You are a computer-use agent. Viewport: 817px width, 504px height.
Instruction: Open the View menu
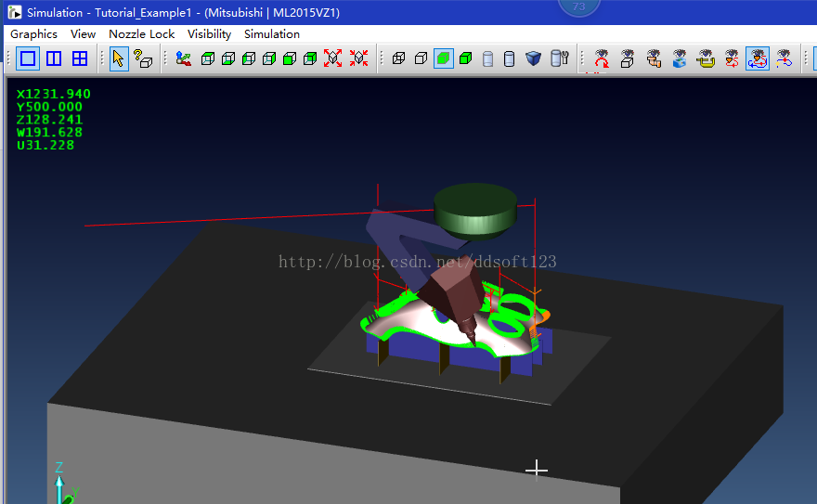point(83,34)
